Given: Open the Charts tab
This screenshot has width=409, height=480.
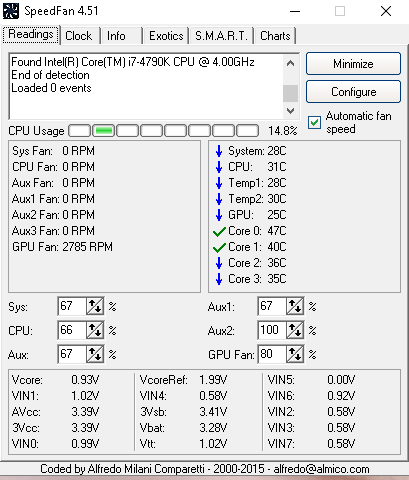Looking at the screenshot, I should click(275, 36).
